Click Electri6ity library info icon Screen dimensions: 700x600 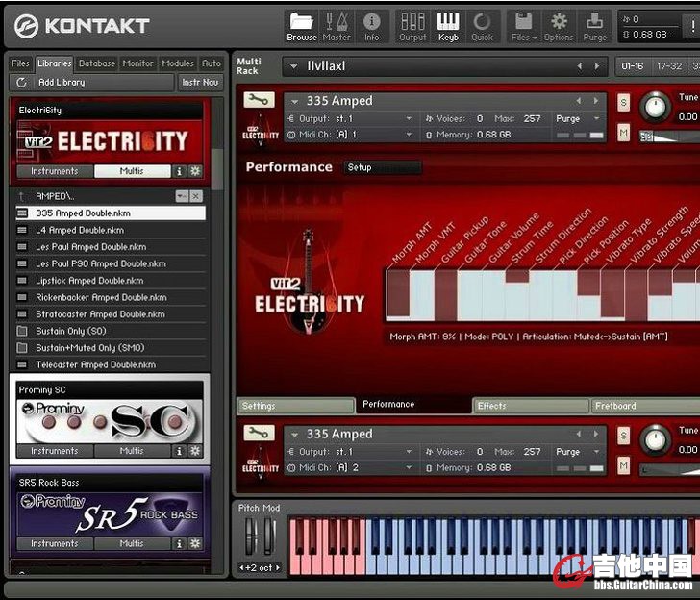(x=179, y=171)
